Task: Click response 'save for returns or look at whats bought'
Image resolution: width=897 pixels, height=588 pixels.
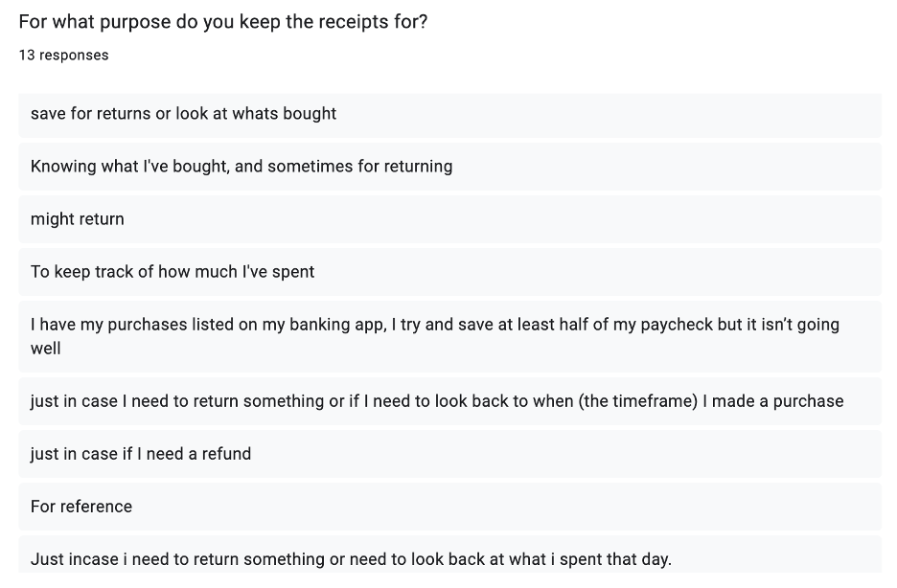Action: (449, 114)
